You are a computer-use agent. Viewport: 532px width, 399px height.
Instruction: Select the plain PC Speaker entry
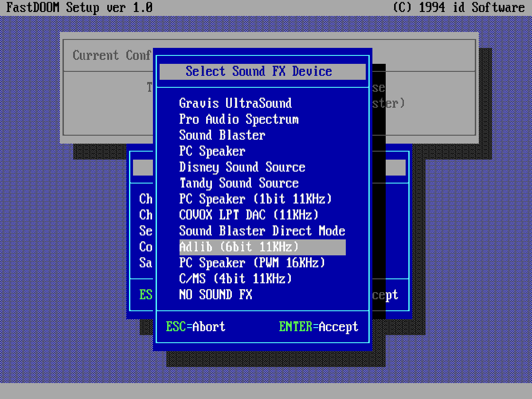pos(212,151)
